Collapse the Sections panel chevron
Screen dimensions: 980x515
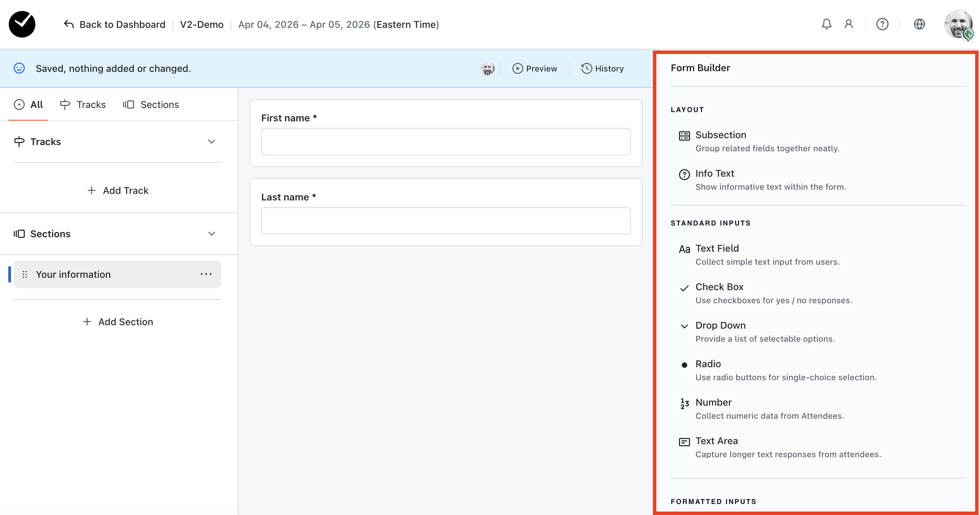[212, 234]
